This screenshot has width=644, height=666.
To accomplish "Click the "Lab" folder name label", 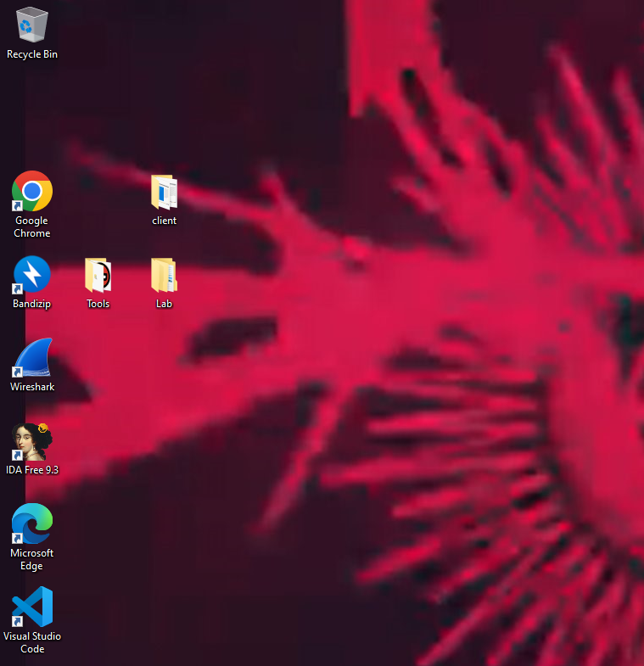I will click(164, 304).
